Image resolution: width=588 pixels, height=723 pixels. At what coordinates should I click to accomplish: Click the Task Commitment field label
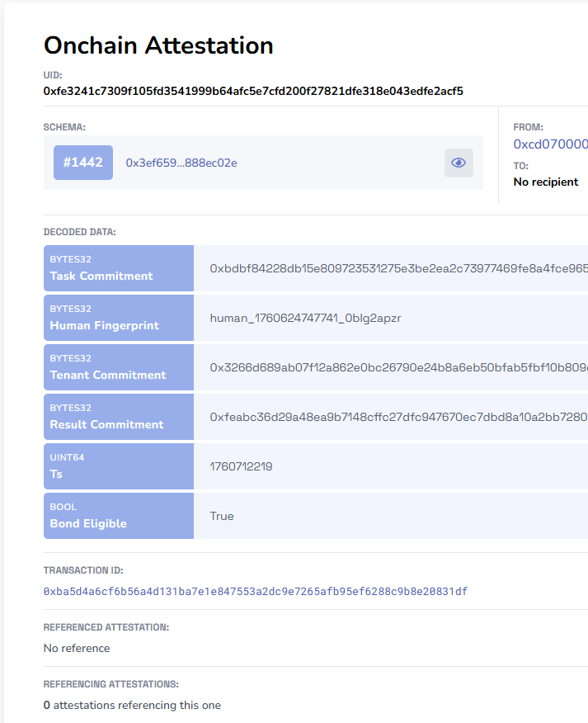coord(101,276)
